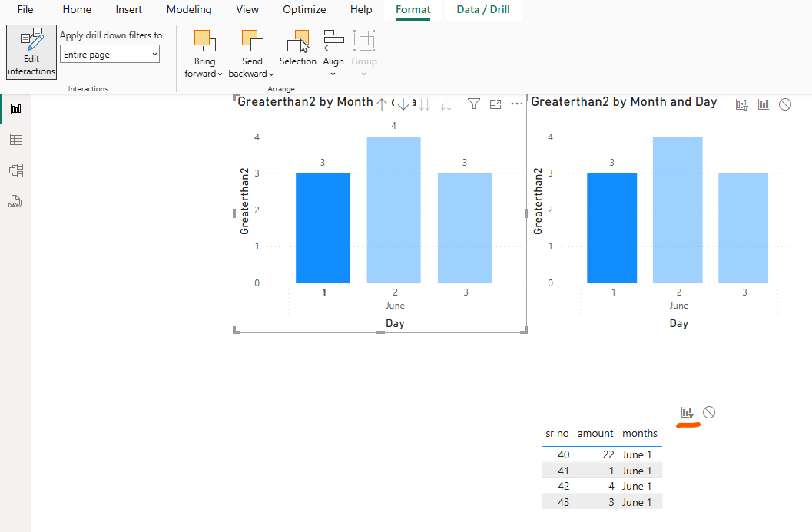Select day 1 bar in right chart

pos(612,228)
